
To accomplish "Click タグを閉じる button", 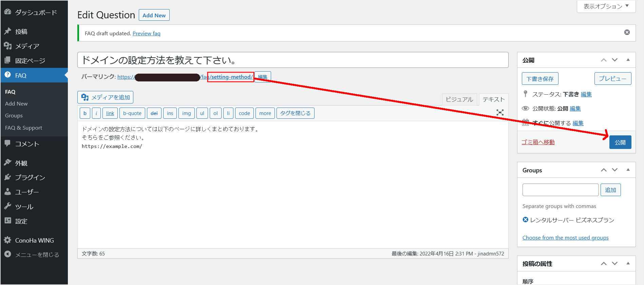I will pos(296,113).
